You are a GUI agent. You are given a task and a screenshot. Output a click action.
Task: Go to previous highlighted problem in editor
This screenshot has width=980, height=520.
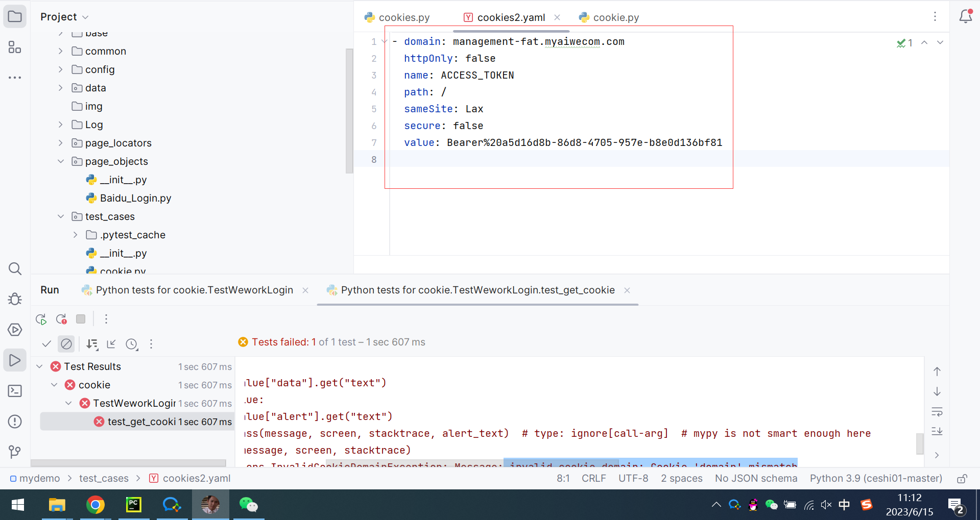pyautogui.click(x=924, y=43)
